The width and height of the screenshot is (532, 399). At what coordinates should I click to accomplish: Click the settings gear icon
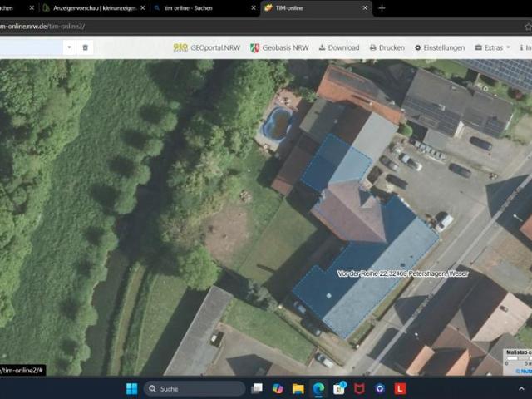(417, 48)
